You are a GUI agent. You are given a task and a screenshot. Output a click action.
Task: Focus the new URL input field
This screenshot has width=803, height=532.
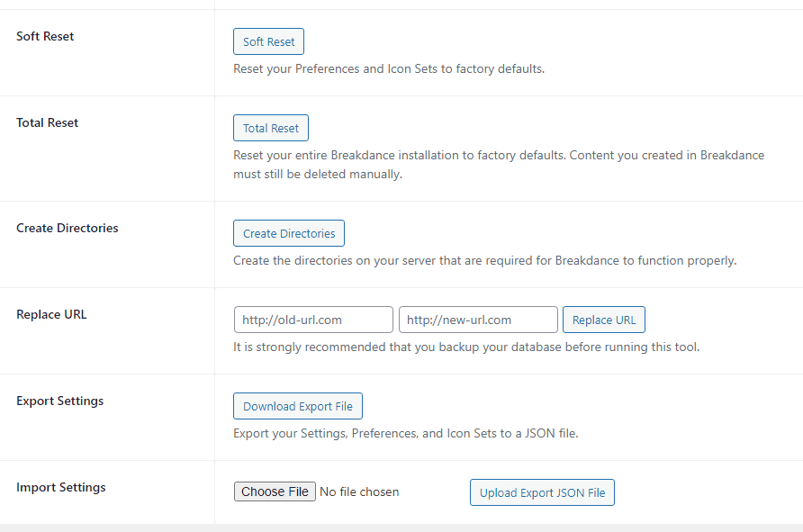pos(478,320)
